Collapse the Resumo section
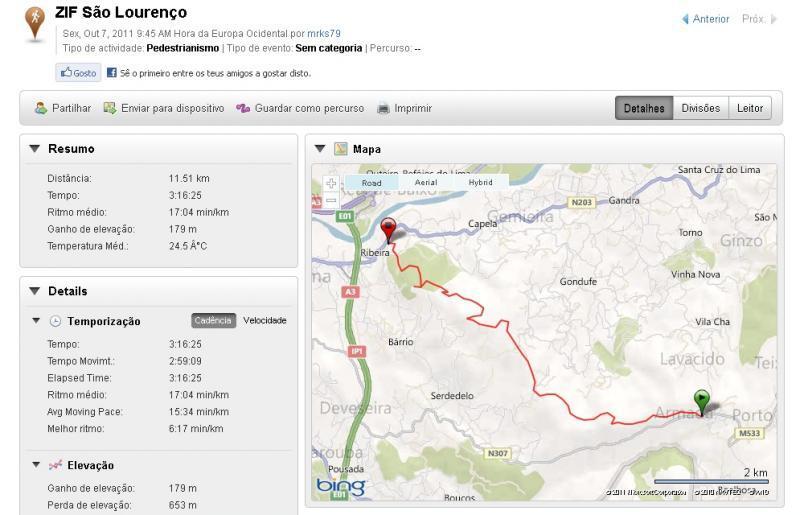The height and width of the screenshot is (515, 800). pyautogui.click(x=35, y=149)
